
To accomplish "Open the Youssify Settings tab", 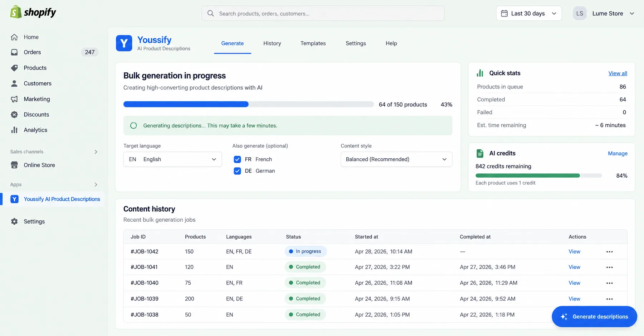I will tap(356, 43).
